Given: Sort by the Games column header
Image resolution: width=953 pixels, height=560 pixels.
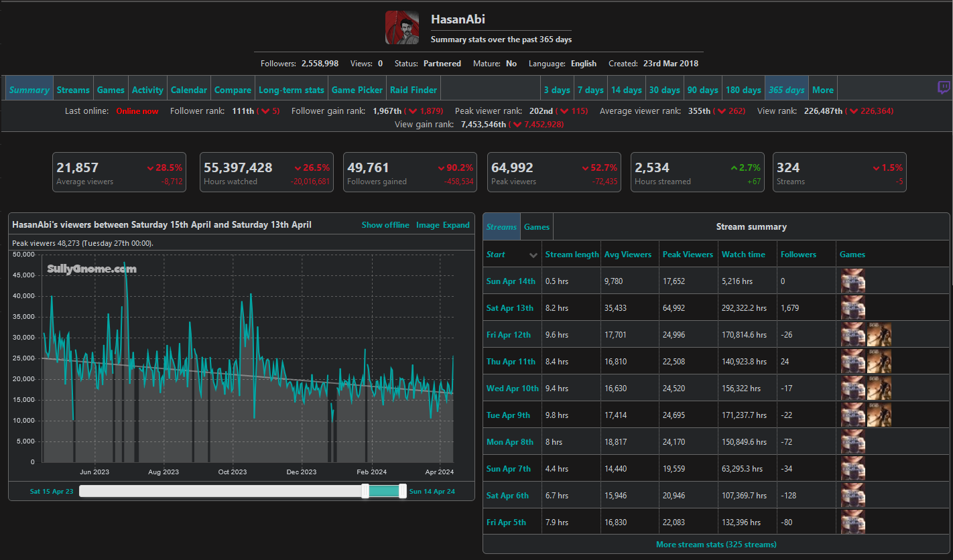Looking at the screenshot, I should (852, 255).
